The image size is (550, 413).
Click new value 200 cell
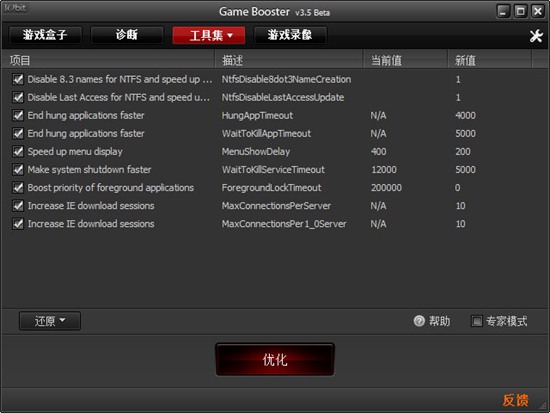point(463,152)
